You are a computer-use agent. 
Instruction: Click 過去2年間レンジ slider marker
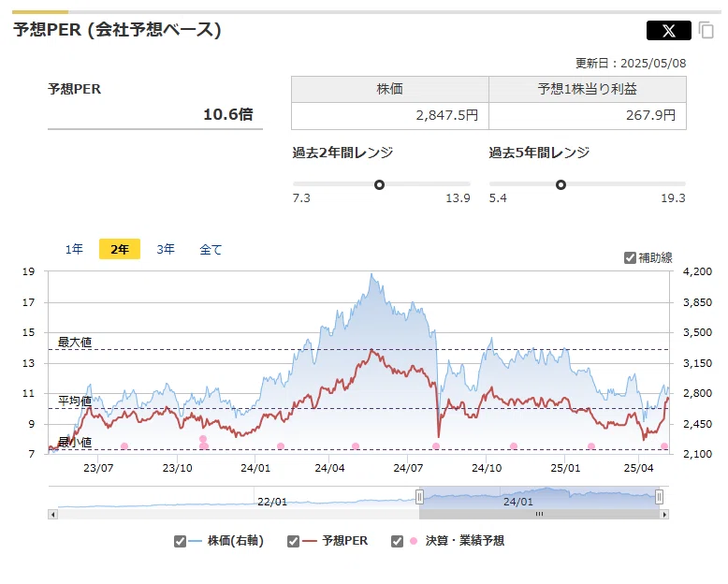tap(379, 184)
